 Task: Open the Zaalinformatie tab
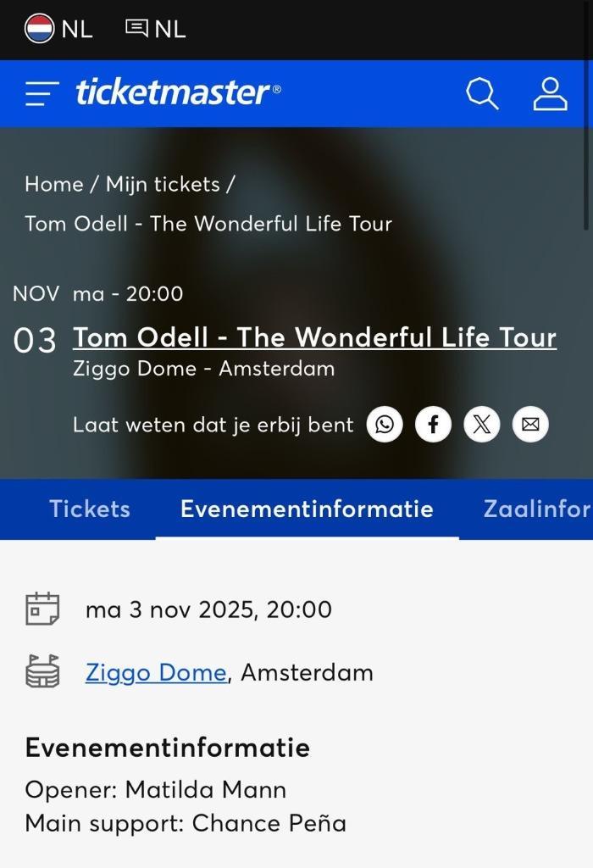click(x=536, y=509)
